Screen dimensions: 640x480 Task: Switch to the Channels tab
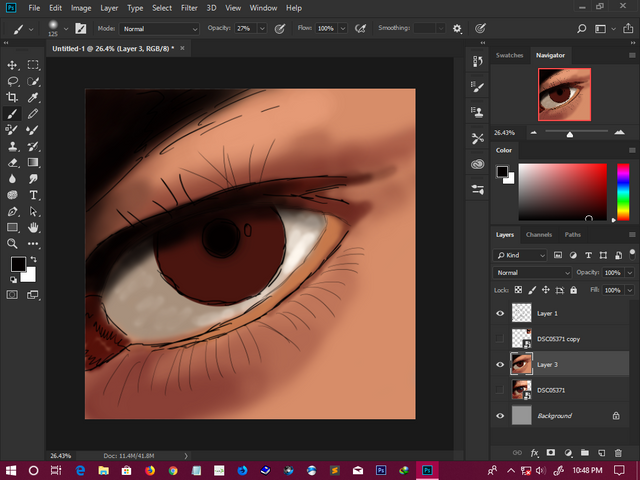[538, 235]
